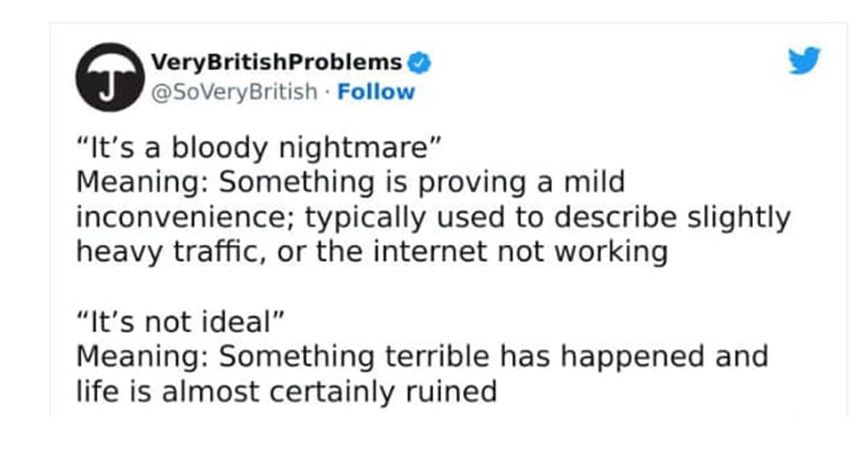The image size is (868, 454).
Task: Click the line "Meaning: Something is proving a mild"
Action: tap(349, 182)
